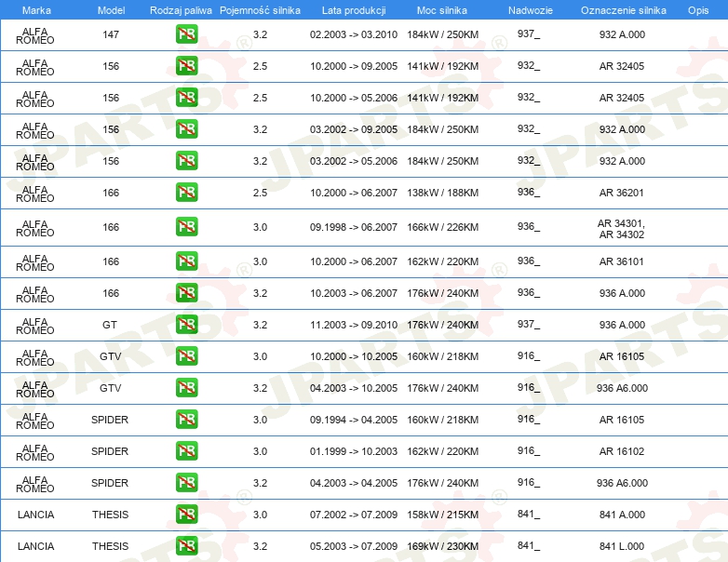The image size is (728, 562).
Task: Select production years '01.1999 -> 10.2003'
Action: (354, 451)
